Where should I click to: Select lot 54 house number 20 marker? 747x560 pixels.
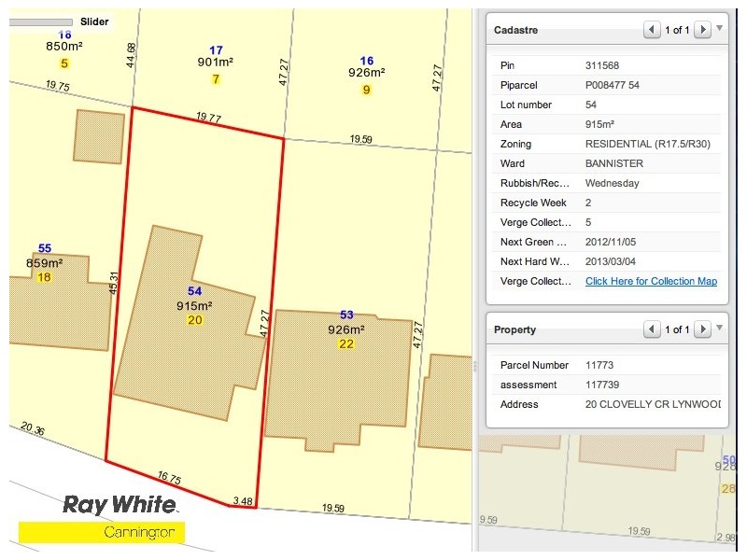pos(194,320)
